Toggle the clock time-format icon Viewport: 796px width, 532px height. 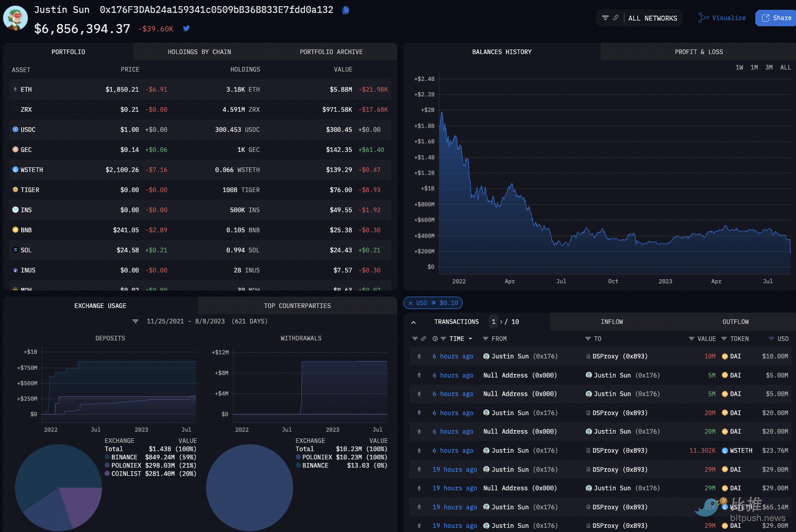(x=435, y=339)
